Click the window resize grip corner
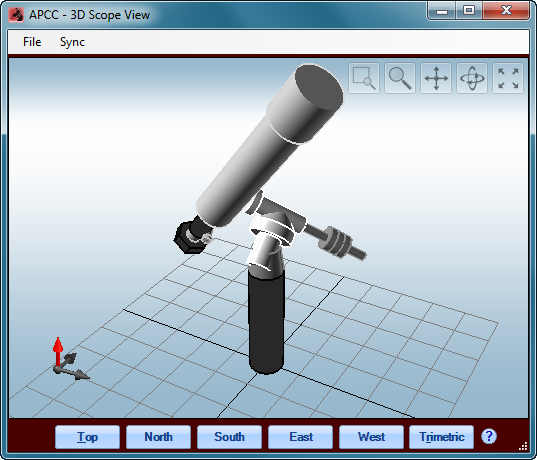 523,446
